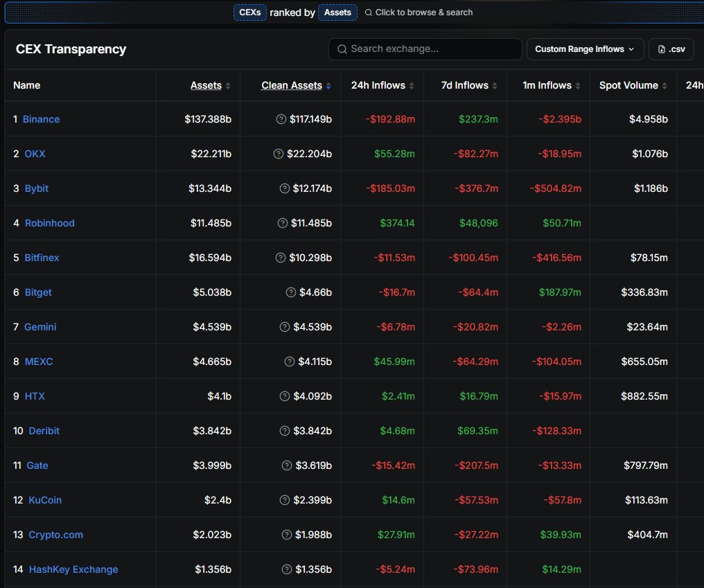
Task: Open the Crypto.com exchange link
Action: [x=55, y=535]
